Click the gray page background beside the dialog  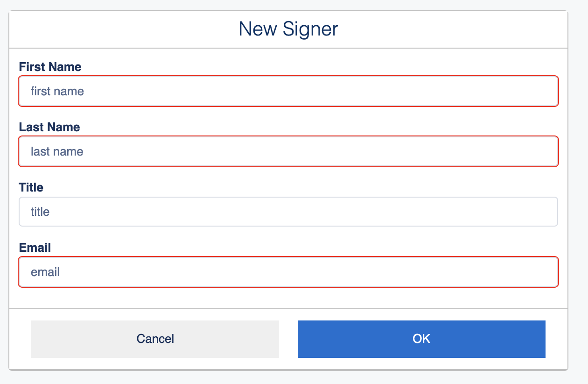click(578, 187)
